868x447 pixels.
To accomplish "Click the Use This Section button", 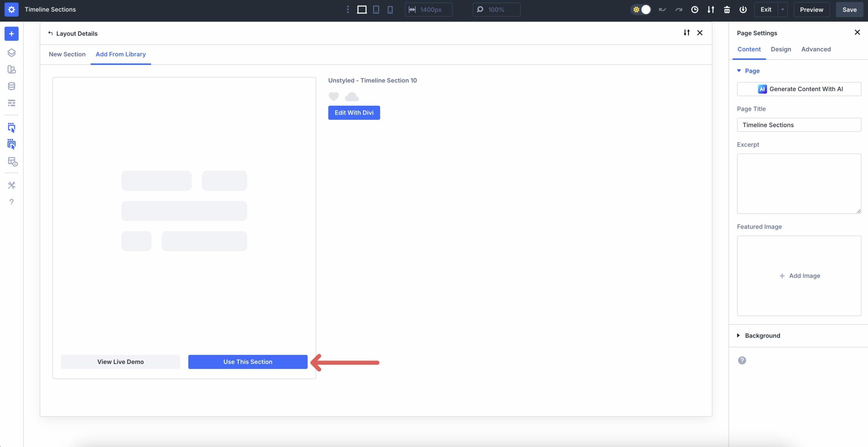I will pos(247,362).
